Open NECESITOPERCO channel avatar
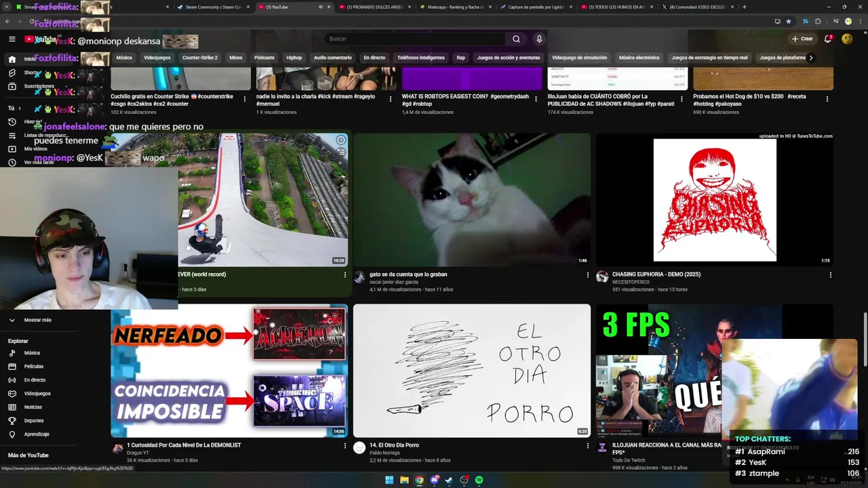 [x=602, y=277]
